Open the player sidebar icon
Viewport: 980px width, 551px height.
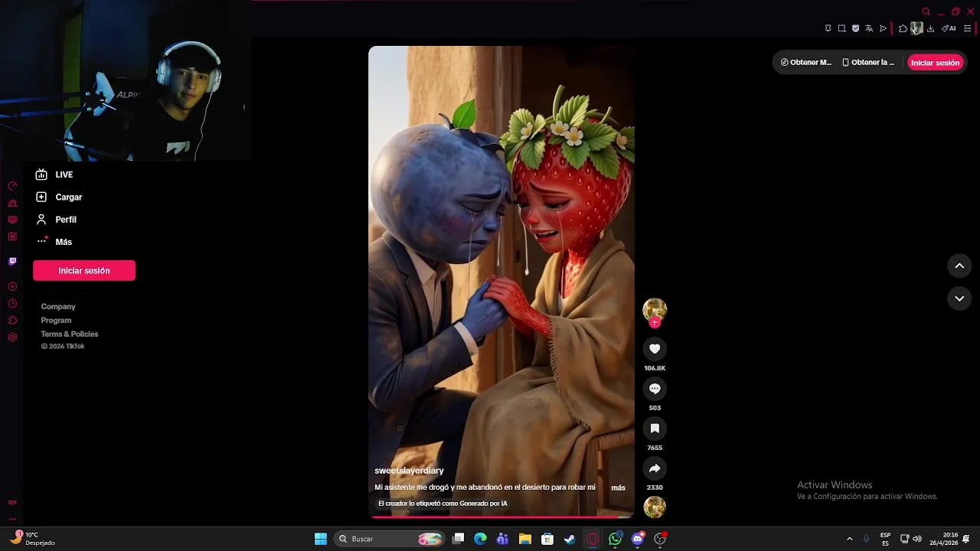click(12, 286)
